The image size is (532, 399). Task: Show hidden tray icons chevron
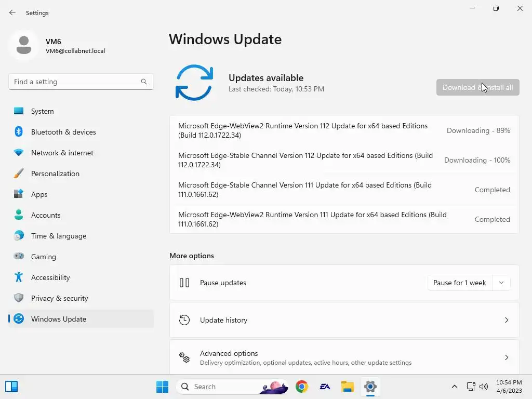455,387
